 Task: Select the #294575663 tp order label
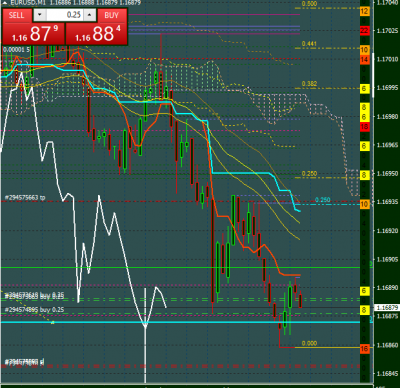25,198
